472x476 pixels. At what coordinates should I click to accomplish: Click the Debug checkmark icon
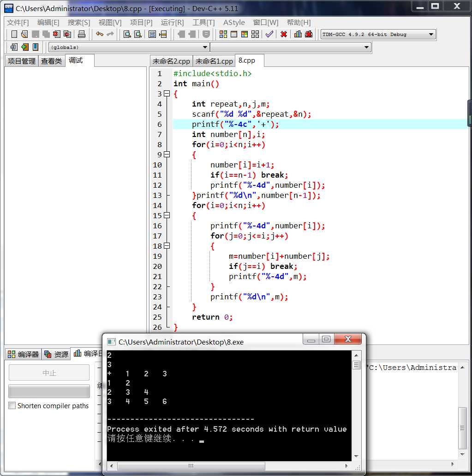tap(269, 34)
